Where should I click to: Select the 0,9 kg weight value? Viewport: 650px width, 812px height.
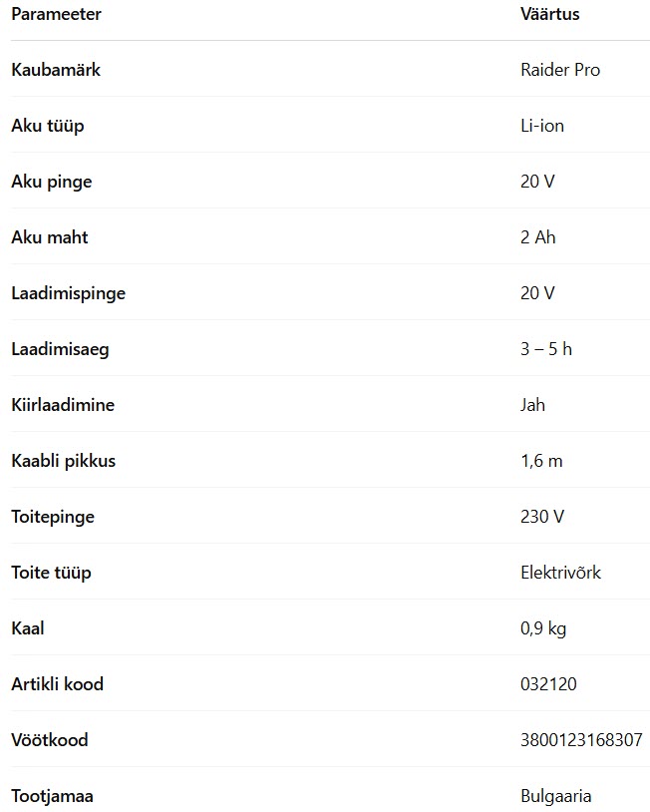[543, 628]
